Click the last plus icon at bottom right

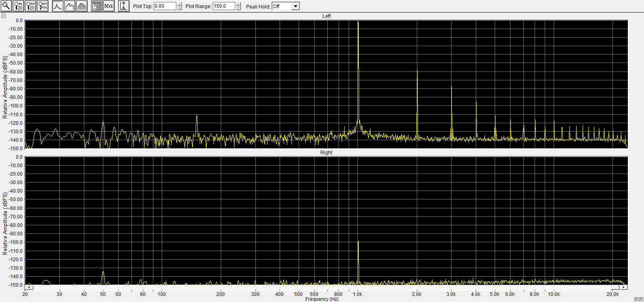tap(641, 299)
